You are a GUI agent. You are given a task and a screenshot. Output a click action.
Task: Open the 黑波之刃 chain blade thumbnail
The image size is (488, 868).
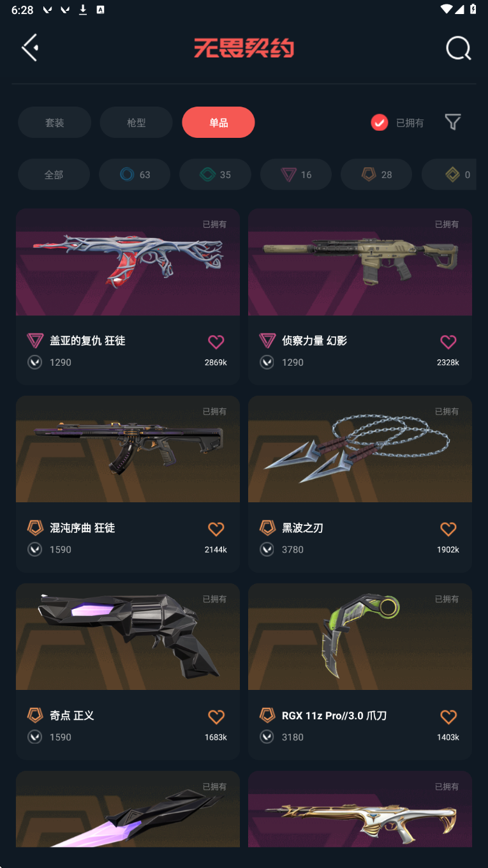[x=360, y=449]
